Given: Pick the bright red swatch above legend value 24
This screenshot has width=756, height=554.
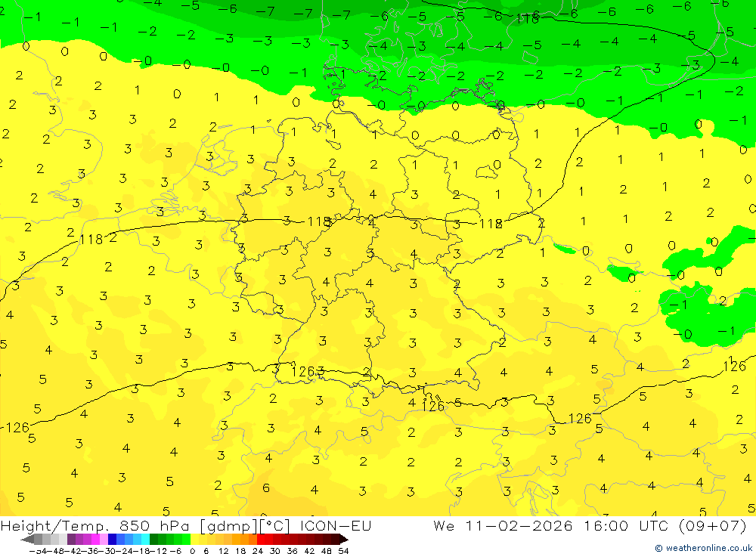Looking at the screenshot, I should point(261,539).
